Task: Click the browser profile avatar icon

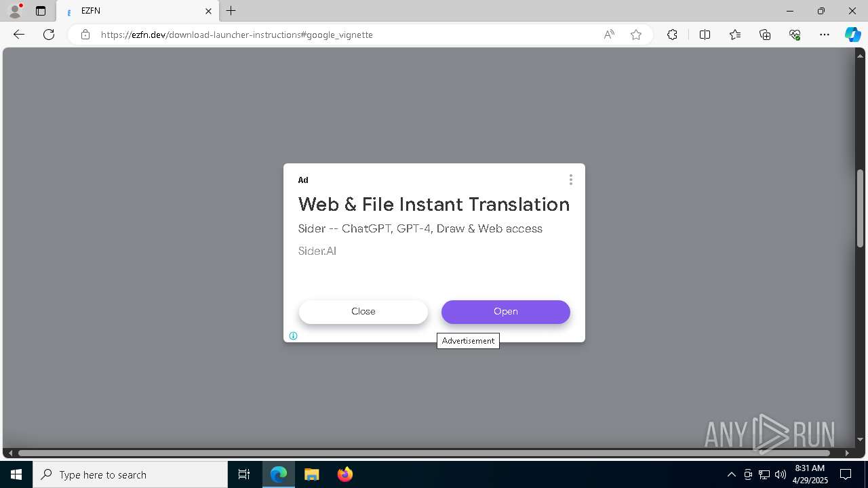Action: point(15,10)
